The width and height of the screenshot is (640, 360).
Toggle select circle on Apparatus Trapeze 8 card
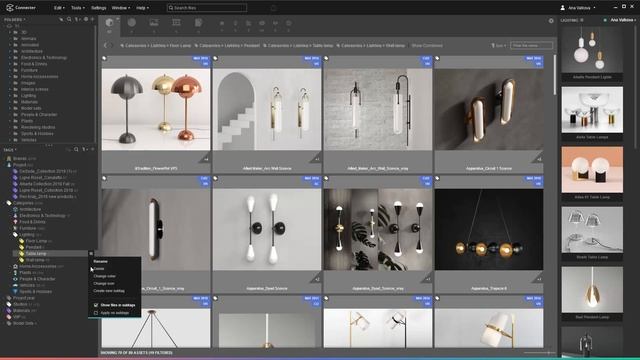pyautogui.click(x=438, y=178)
